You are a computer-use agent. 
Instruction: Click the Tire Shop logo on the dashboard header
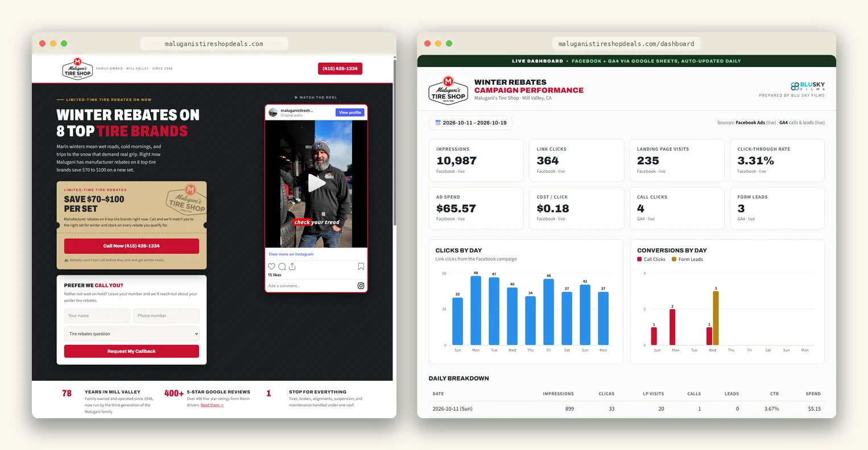448,90
